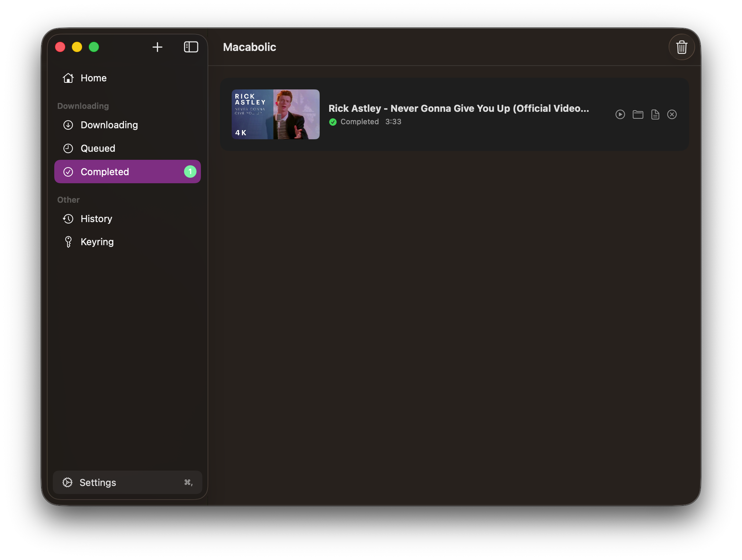Switch to the Queued view

(x=98, y=148)
